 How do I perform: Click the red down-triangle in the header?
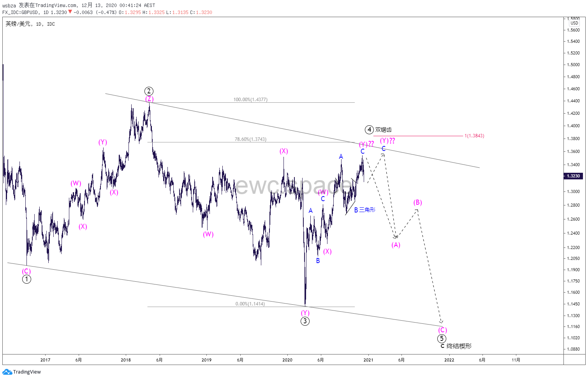coord(70,12)
